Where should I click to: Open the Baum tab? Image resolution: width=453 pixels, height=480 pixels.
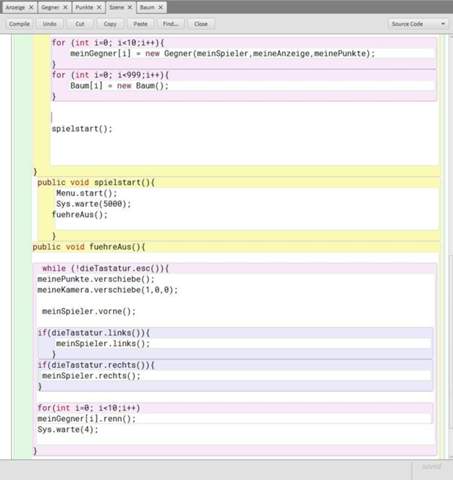click(147, 7)
